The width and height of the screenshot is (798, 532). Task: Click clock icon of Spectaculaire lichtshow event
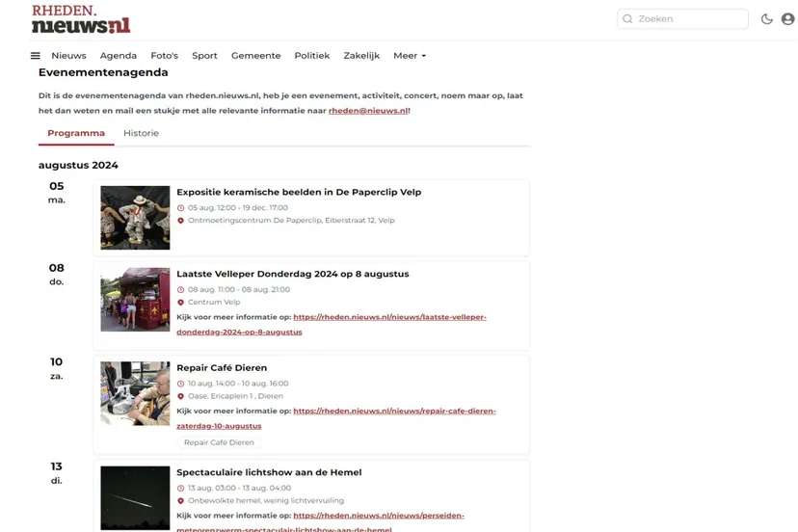(x=180, y=489)
